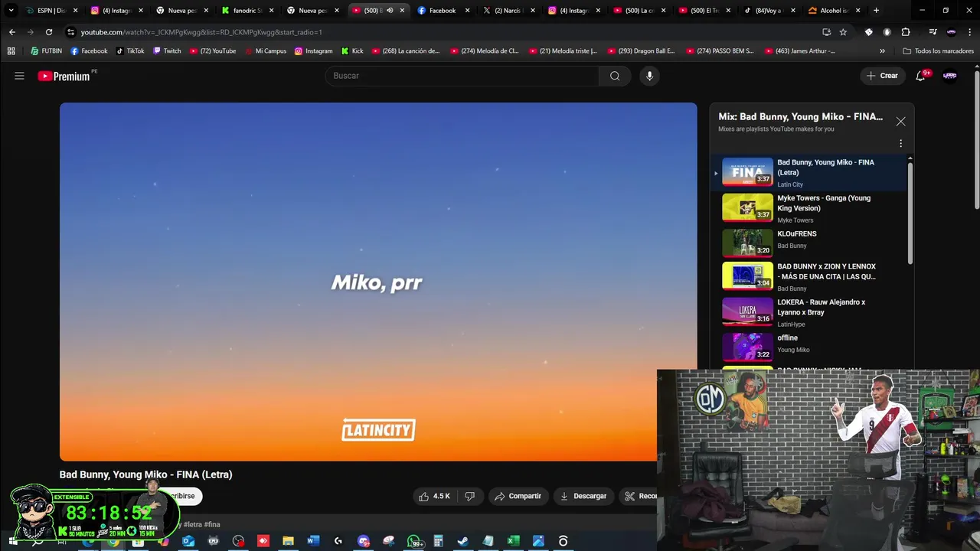Click the Descargar download button

[x=583, y=496]
